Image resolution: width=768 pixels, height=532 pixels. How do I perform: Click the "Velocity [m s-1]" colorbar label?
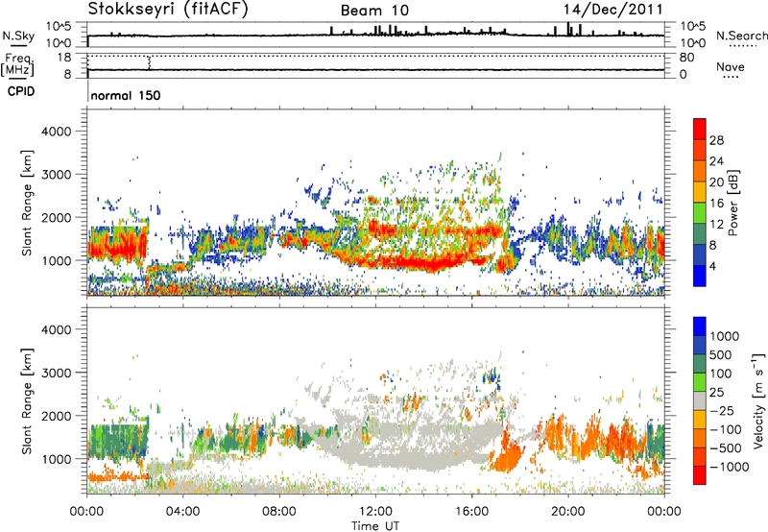tap(758, 400)
